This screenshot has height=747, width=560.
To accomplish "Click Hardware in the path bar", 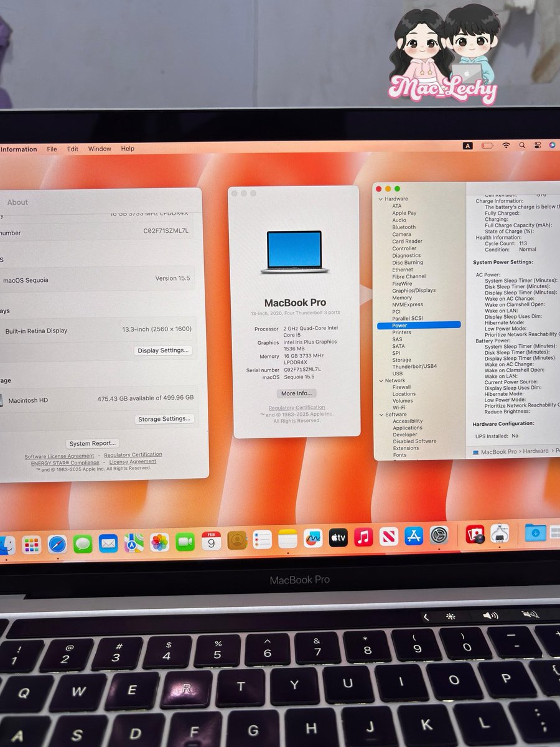I will pos(536,451).
